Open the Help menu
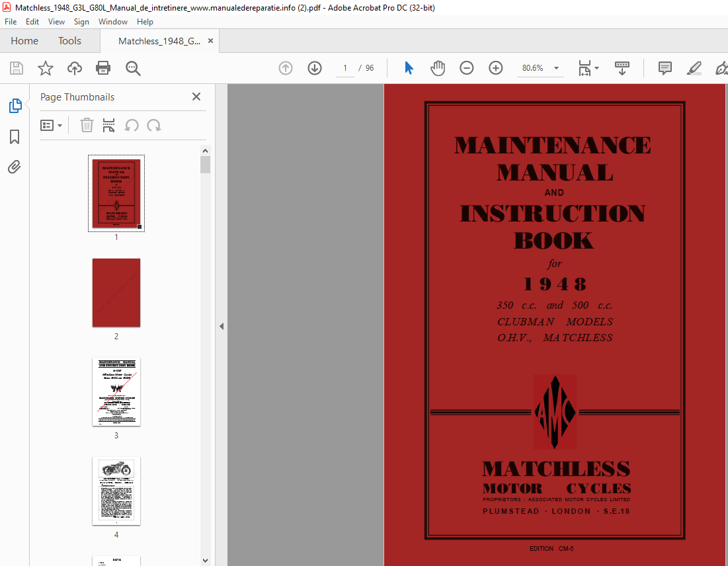 click(145, 22)
